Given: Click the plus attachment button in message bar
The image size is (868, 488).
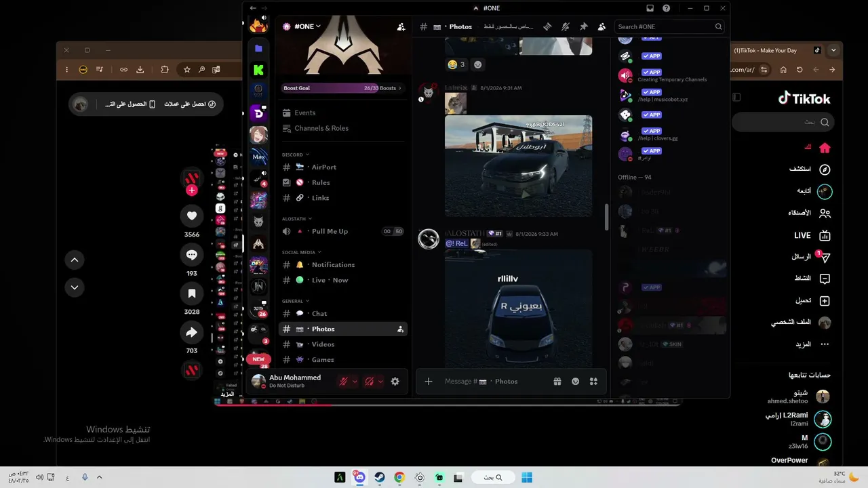Looking at the screenshot, I should 429,382.
